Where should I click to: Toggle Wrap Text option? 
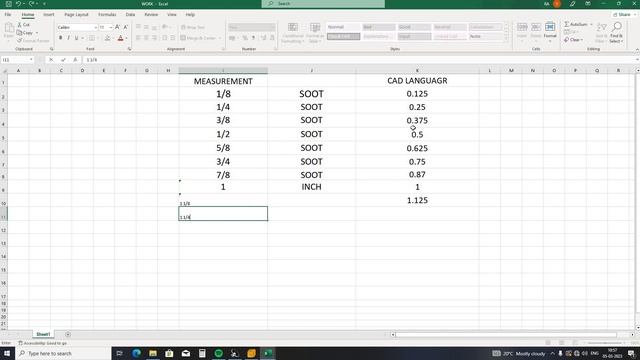point(193,27)
